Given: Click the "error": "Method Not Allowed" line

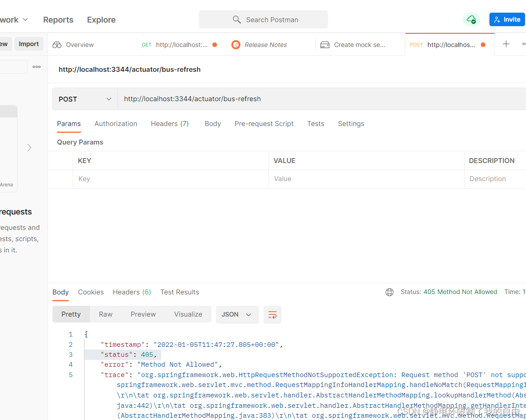Looking at the screenshot, I should pyautogui.click(x=161, y=365).
